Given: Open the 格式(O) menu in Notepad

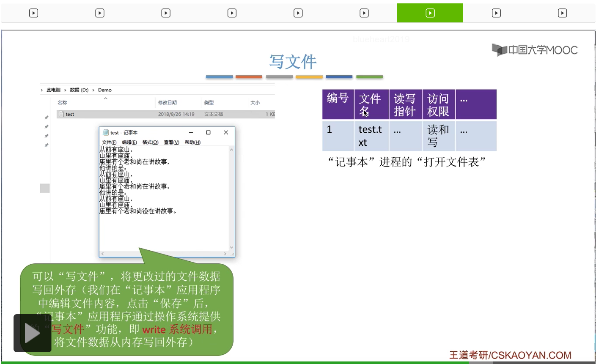Looking at the screenshot, I should 150,142.
